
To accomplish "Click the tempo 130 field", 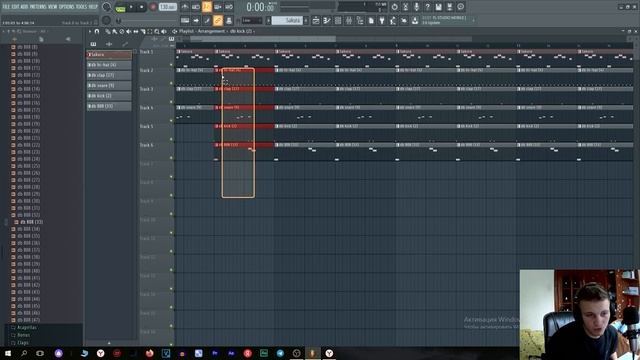I will pyautogui.click(x=167, y=7).
